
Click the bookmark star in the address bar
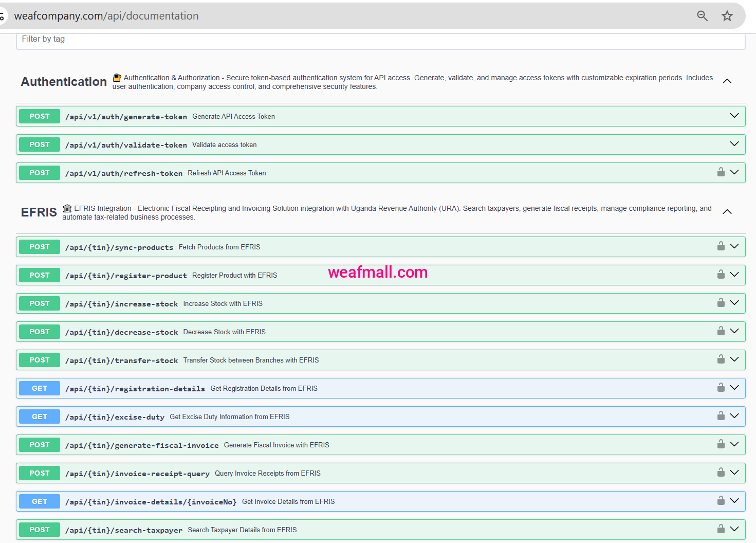click(727, 15)
